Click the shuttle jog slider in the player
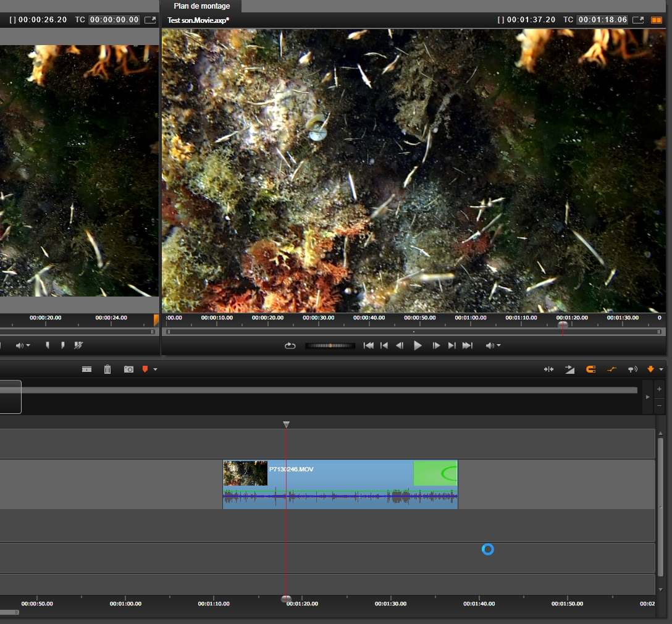The width and height of the screenshot is (672, 624). [x=330, y=346]
